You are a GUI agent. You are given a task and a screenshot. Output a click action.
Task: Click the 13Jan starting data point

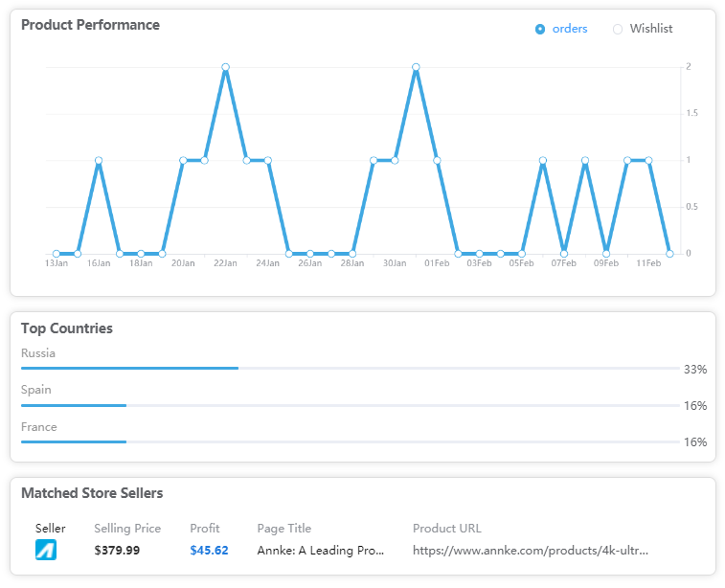tap(56, 254)
